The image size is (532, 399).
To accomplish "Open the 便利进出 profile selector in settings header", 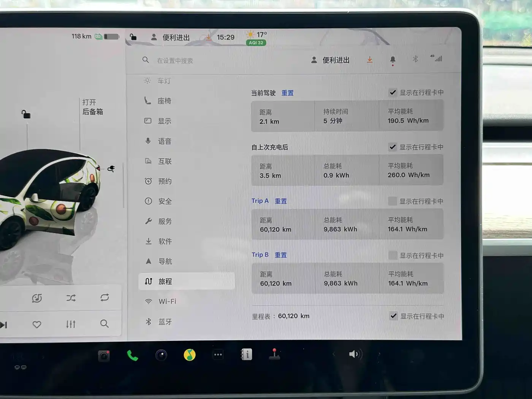I will (x=330, y=60).
